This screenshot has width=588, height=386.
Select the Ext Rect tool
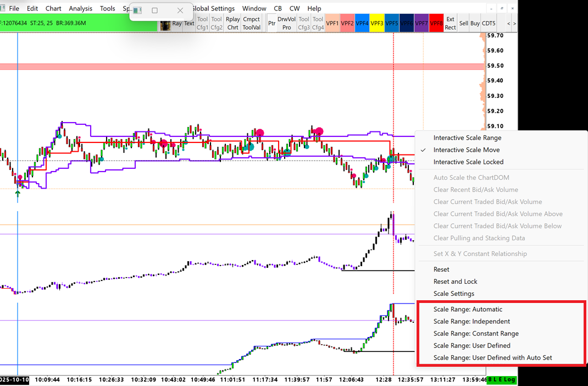(451, 23)
